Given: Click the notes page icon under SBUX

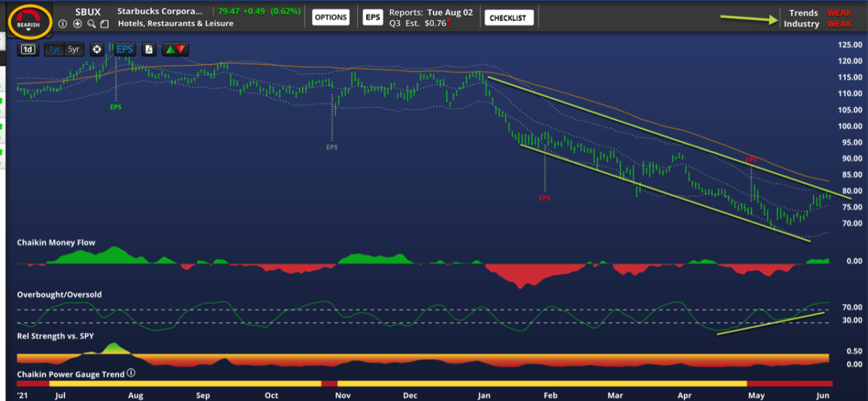Looking at the screenshot, I should point(104,24).
